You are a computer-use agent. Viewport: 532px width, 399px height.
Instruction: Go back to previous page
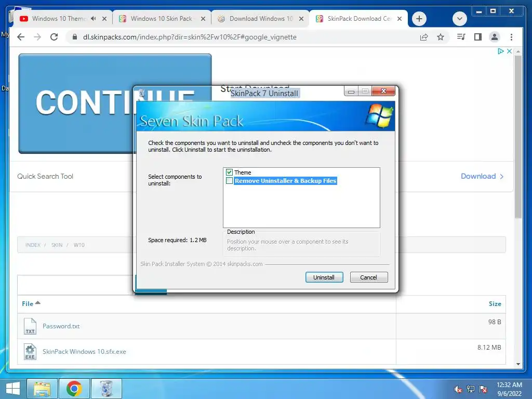point(21,37)
